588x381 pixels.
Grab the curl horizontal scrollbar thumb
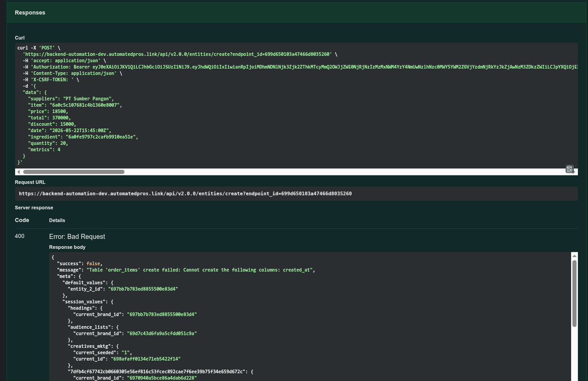(x=73, y=172)
